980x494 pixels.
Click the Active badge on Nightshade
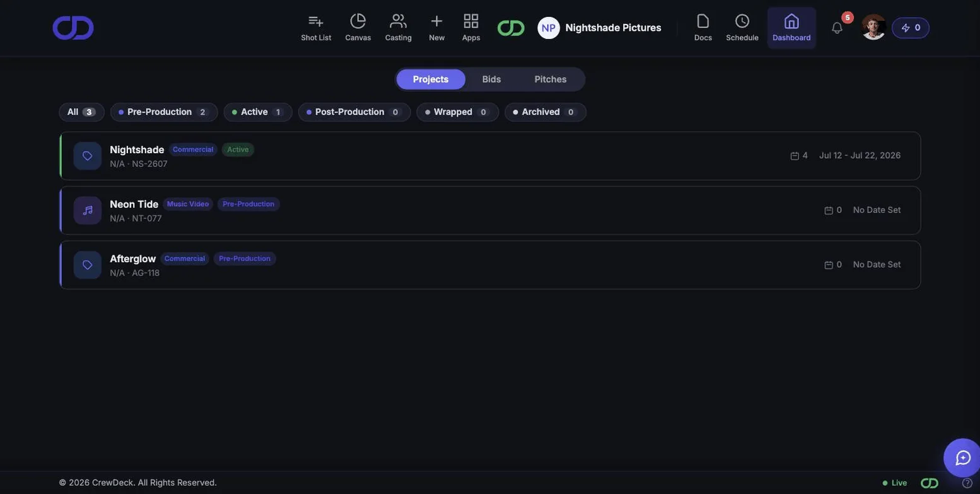[x=238, y=149]
